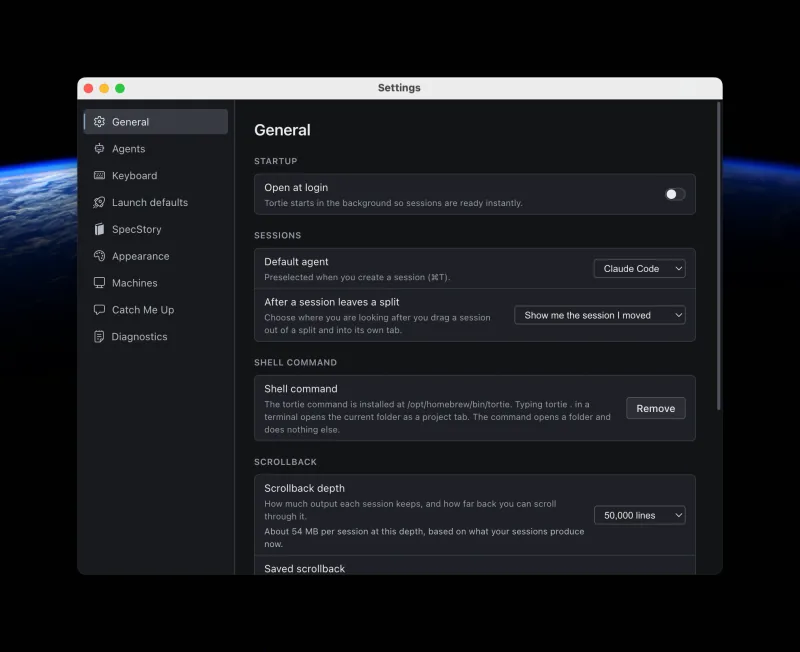The height and width of the screenshot is (652, 800).
Task: Click the SHELL COMMAND section header
Action: click(295, 363)
